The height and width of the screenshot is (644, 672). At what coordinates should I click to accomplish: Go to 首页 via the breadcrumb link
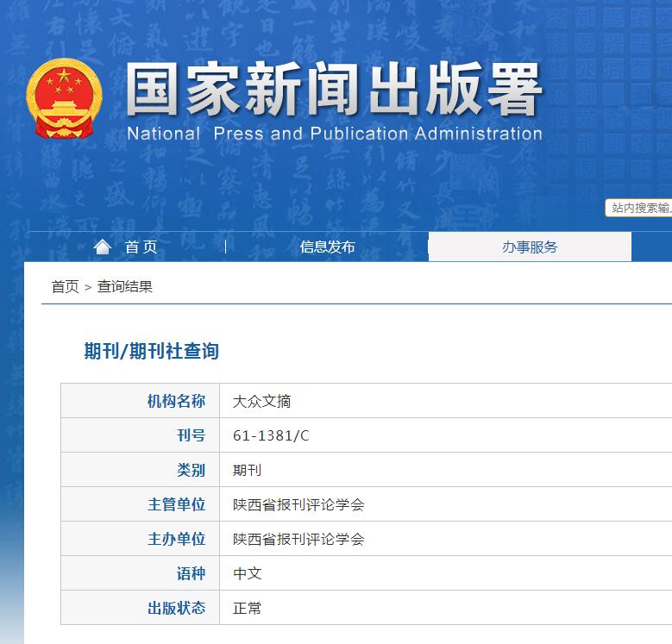point(65,287)
